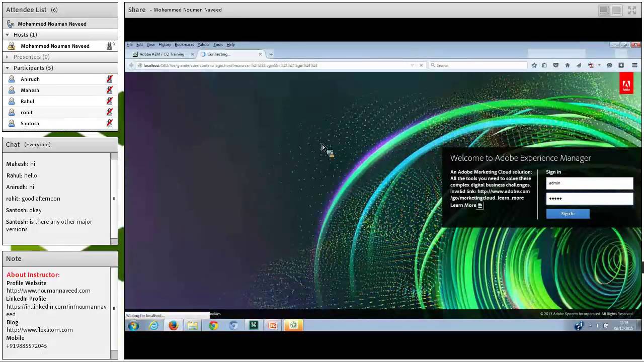Viewport: 644px width, 362px height.
Task: Open the address bar history dropdown arrow
Action: tap(413, 65)
